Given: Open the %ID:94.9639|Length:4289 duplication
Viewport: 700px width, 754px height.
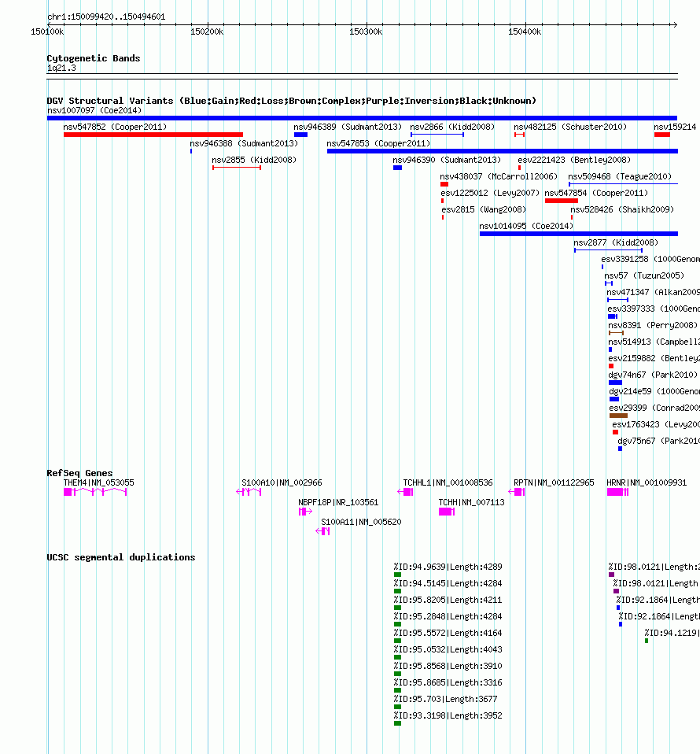Looking at the screenshot, I should [x=448, y=567].
